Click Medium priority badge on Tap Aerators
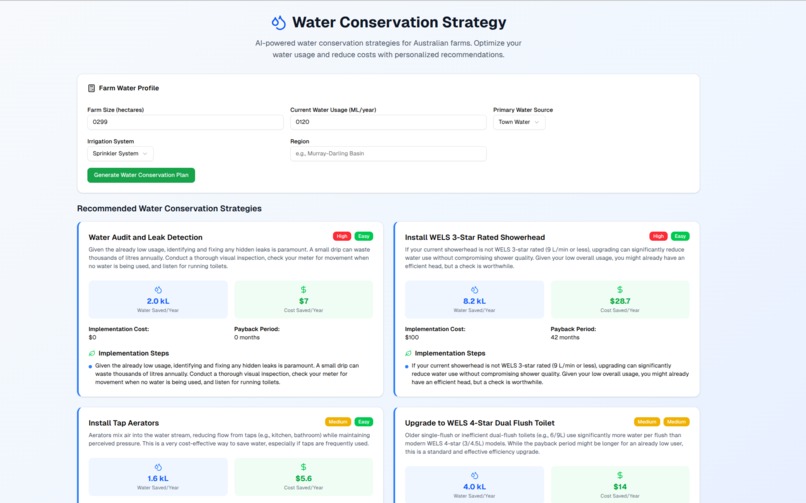The height and width of the screenshot is (503, 806). click(337, 422)
